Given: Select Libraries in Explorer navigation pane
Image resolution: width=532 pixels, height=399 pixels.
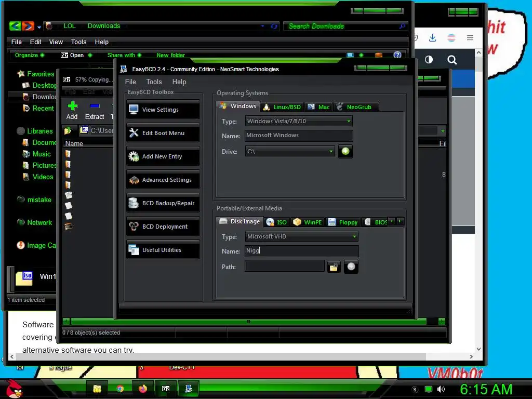Looking at the screenshot, I should tap(35, 131).
